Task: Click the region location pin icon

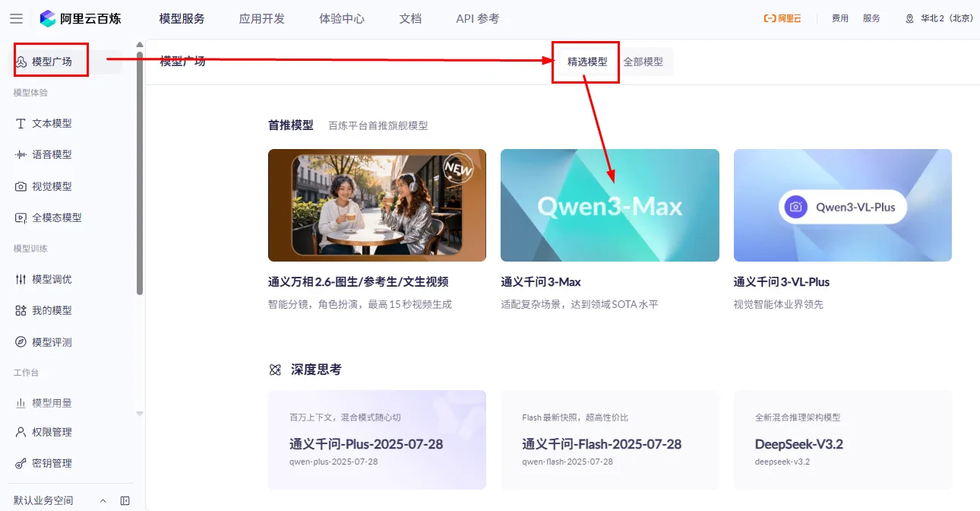Action: [909, 19]
